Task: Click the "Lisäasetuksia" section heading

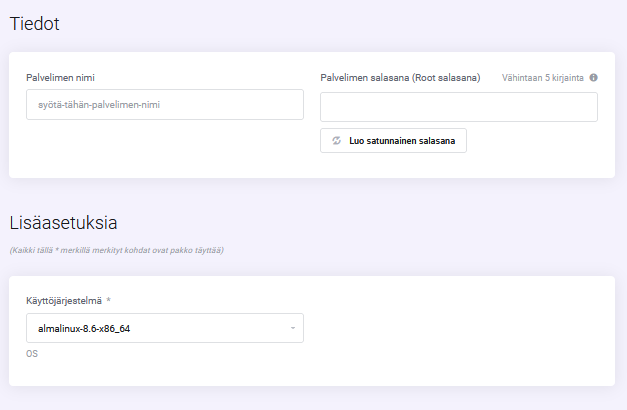Action: point(64,222)
